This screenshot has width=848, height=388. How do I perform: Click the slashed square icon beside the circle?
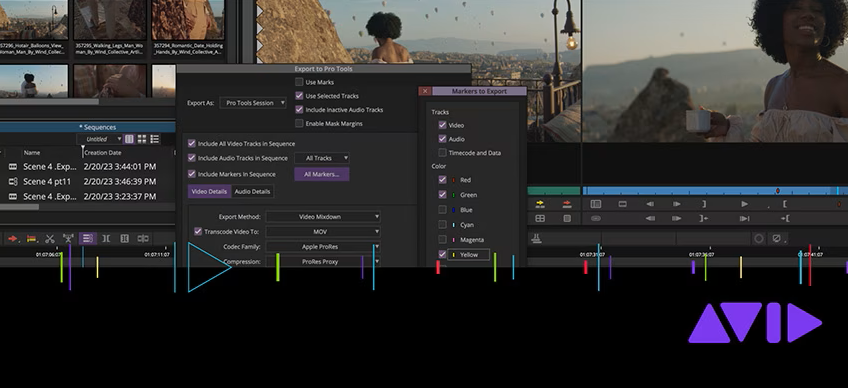click(777, 238)
